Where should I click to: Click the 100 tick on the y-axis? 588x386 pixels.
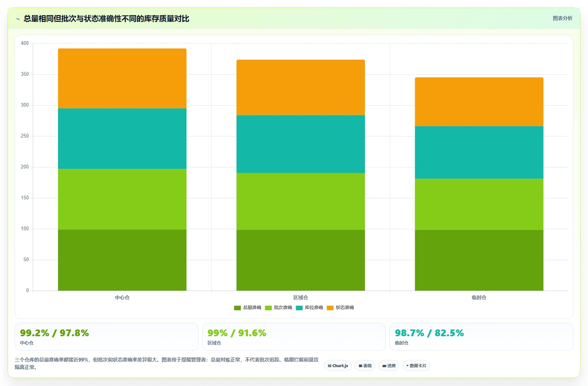click(25, 229)
